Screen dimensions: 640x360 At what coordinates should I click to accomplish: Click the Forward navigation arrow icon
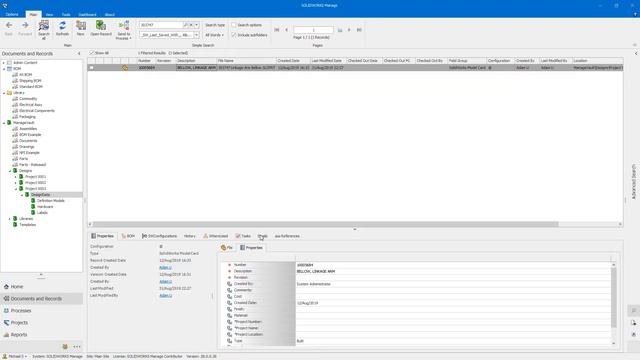(25, 25)
